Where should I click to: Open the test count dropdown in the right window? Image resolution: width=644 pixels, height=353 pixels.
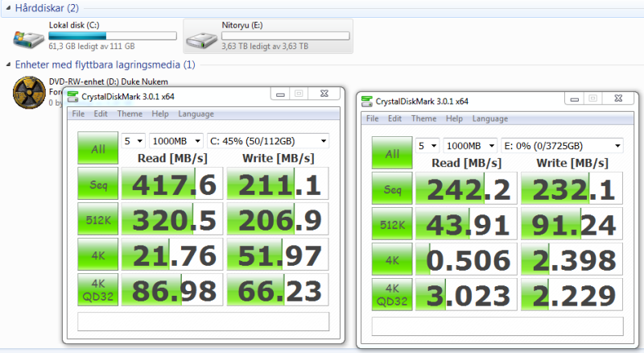pyautogui.click(x=427, y=146)
